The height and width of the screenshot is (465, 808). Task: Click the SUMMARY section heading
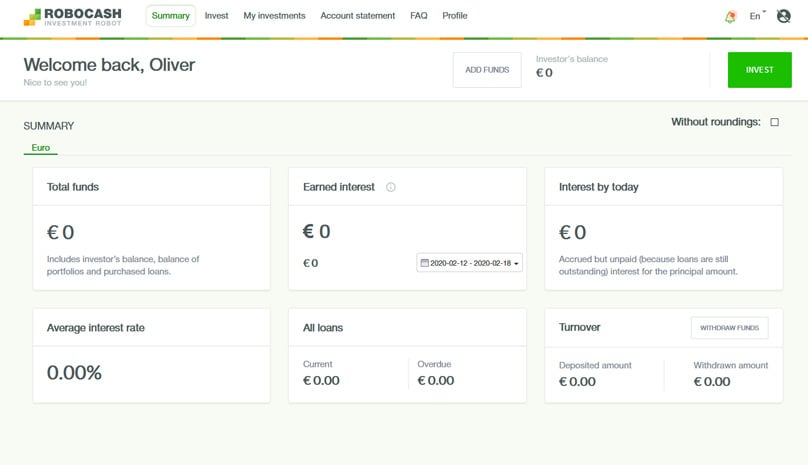tap(48, 126)
